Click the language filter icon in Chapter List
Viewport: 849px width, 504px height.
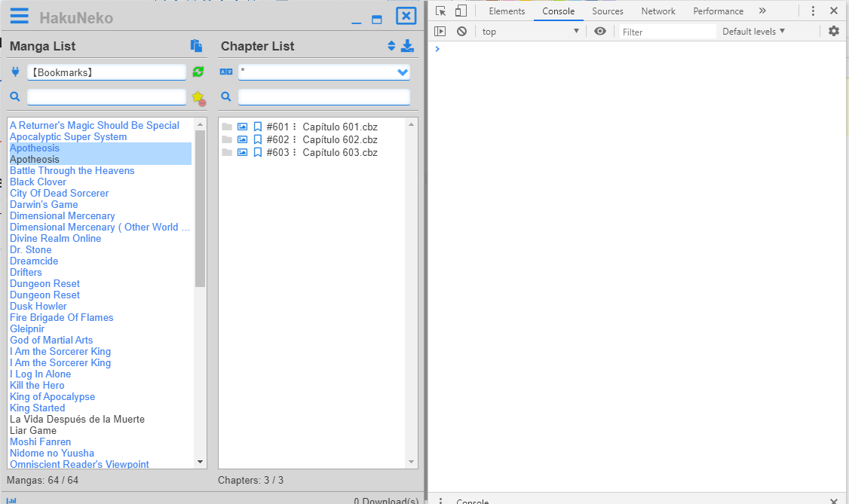pos(226,72)
